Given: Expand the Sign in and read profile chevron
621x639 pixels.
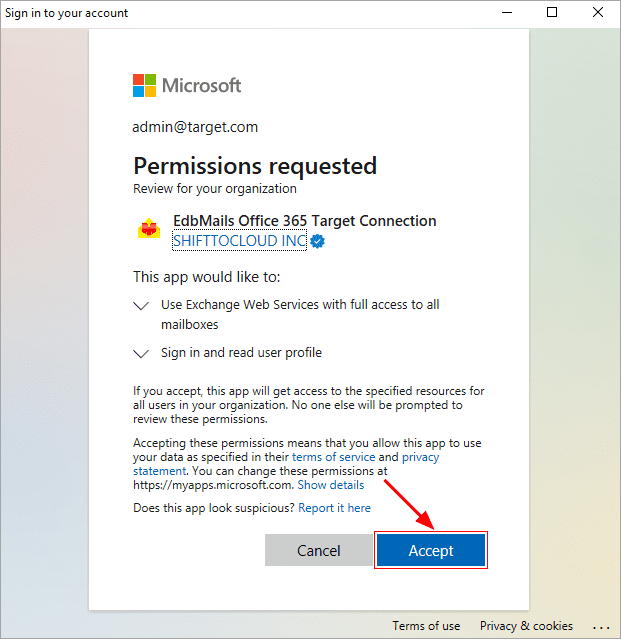Looking at the screenshot, I should click(141, 354).
